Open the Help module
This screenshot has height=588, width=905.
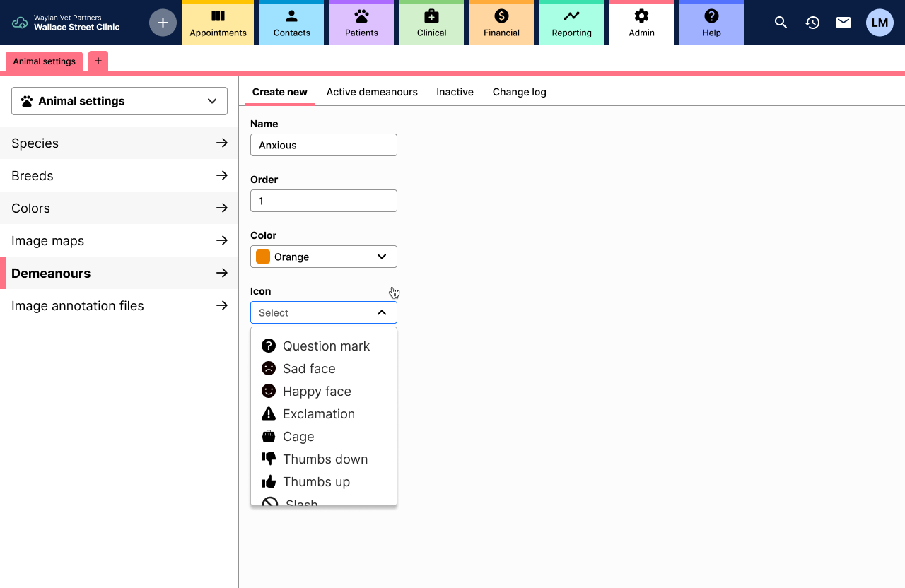[x=711, y=23]
